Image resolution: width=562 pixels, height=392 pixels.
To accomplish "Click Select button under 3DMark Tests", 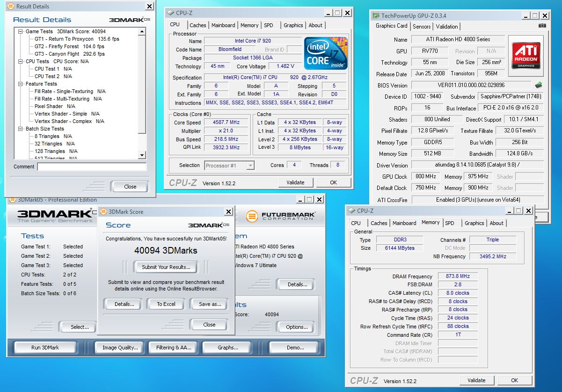I will point(77,327).
